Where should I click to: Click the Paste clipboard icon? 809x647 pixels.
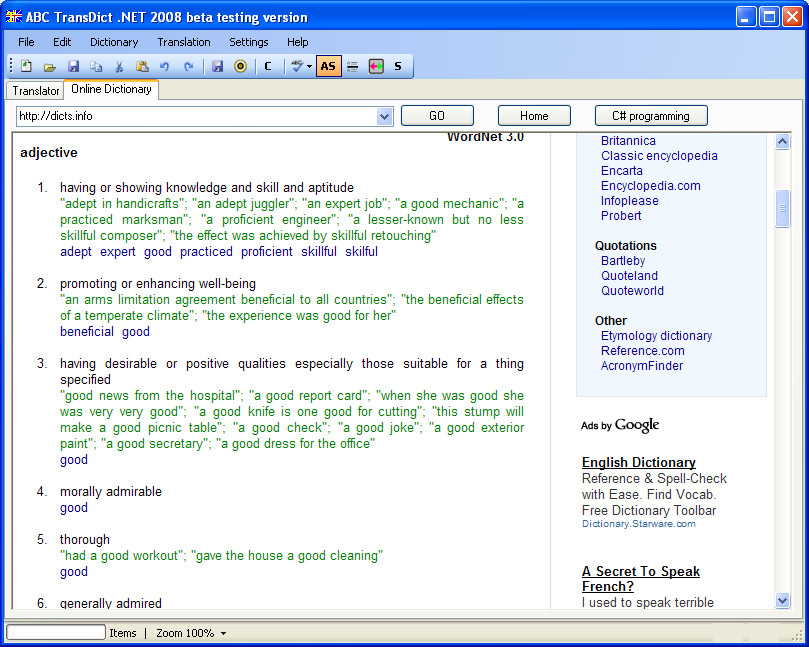click(142, 66)
